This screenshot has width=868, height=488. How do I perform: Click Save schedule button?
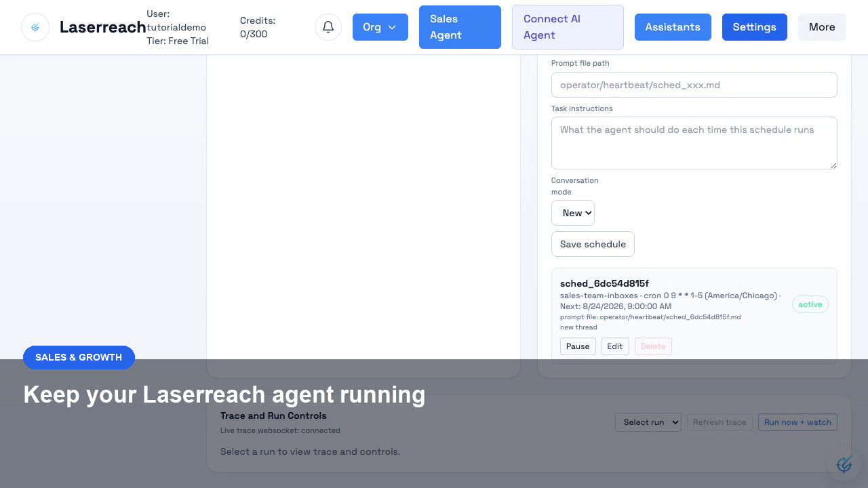tap(593, 244)
